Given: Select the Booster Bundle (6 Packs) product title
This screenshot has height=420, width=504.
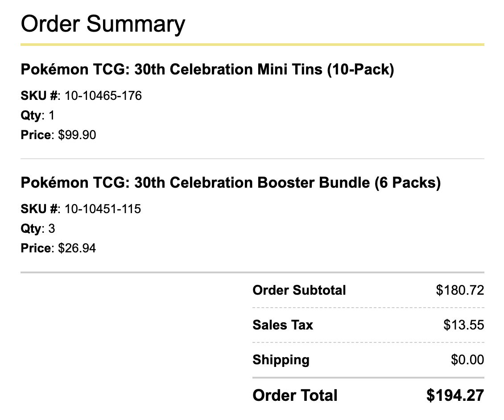Looking at the screenshot, I should pos(231,183).
